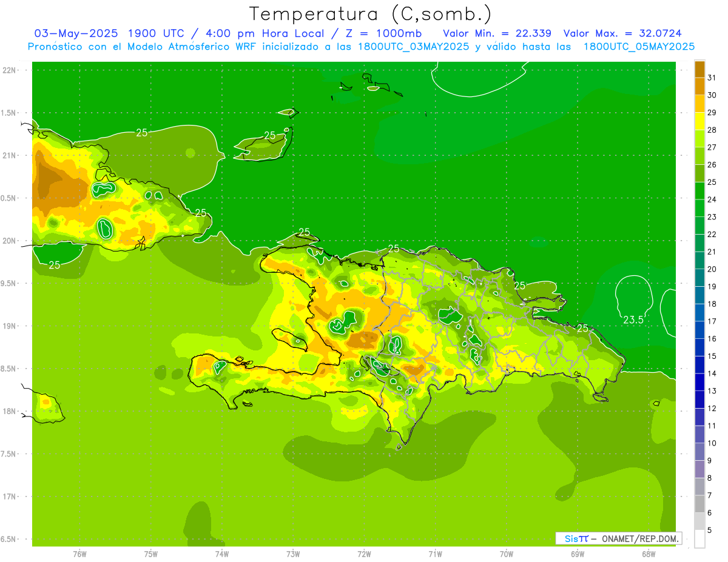Image resolution: width=728 pixels, height=562 pixels.
Task: Click the "70W" longitude axis label
Action: 507,554
